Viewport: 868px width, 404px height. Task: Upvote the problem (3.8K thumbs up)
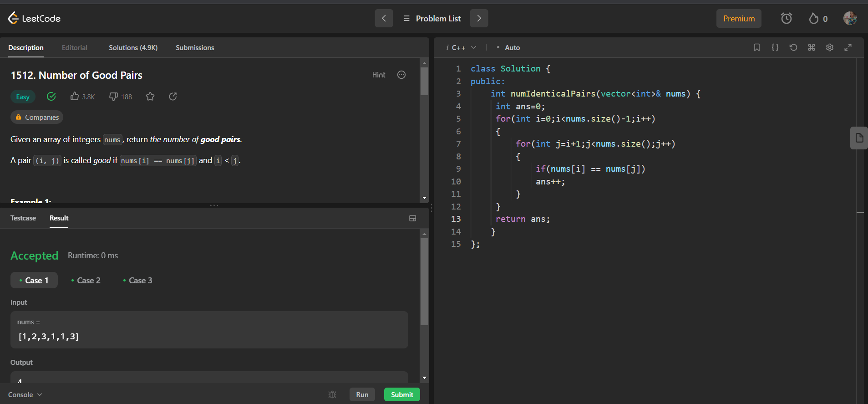(82, 97)
